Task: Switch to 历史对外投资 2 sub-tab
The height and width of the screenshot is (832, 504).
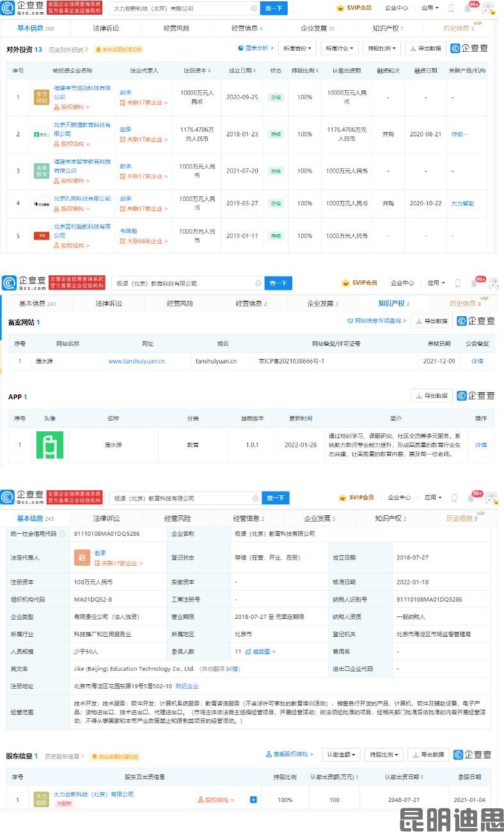Action: (68, 49)
